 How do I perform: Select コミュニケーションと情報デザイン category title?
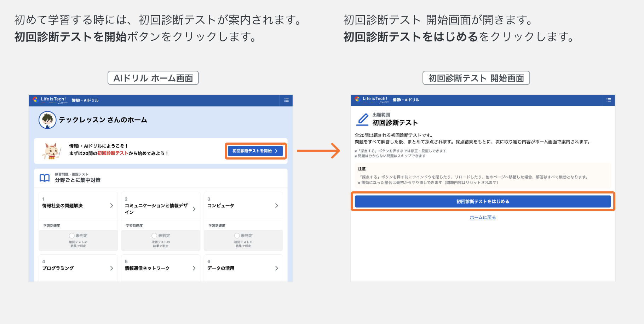156,209
